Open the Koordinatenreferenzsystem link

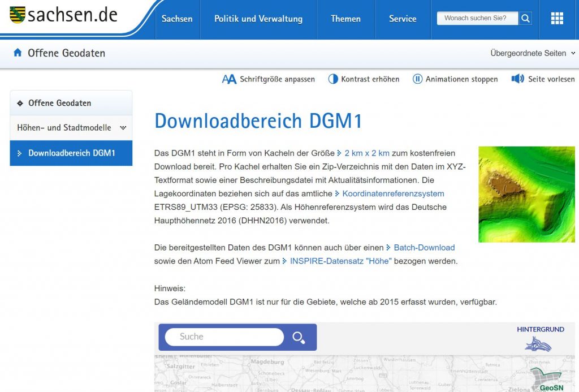[x=393, y=193]
